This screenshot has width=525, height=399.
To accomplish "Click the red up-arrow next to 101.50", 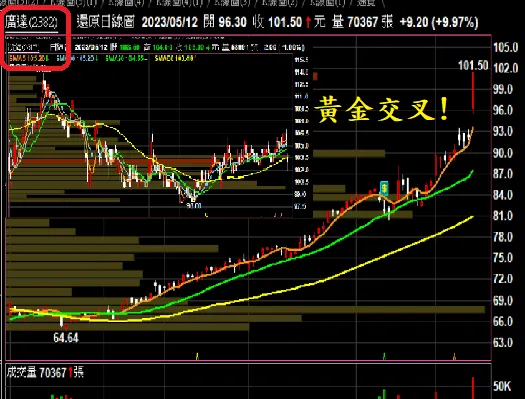I will click(x=308, y=22).
